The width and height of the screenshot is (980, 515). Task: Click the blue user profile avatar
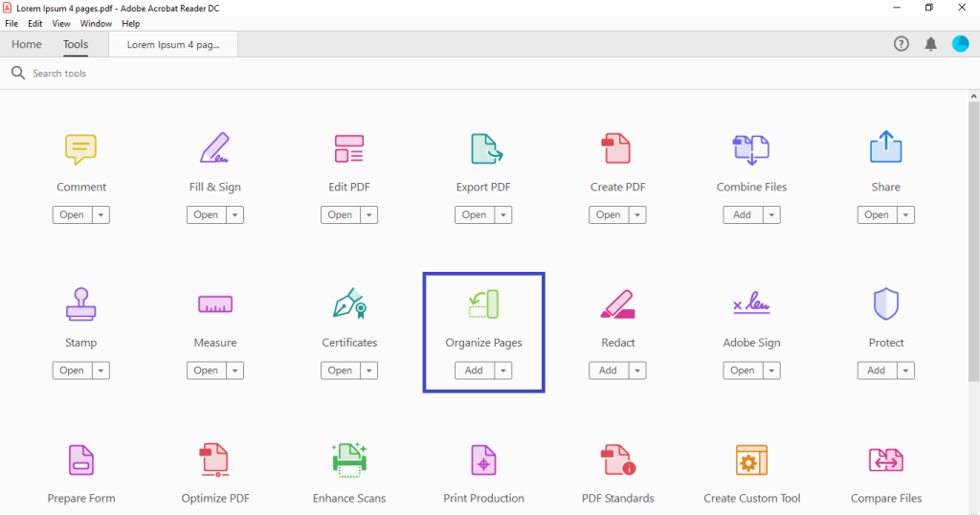click(x=960, y=44)
